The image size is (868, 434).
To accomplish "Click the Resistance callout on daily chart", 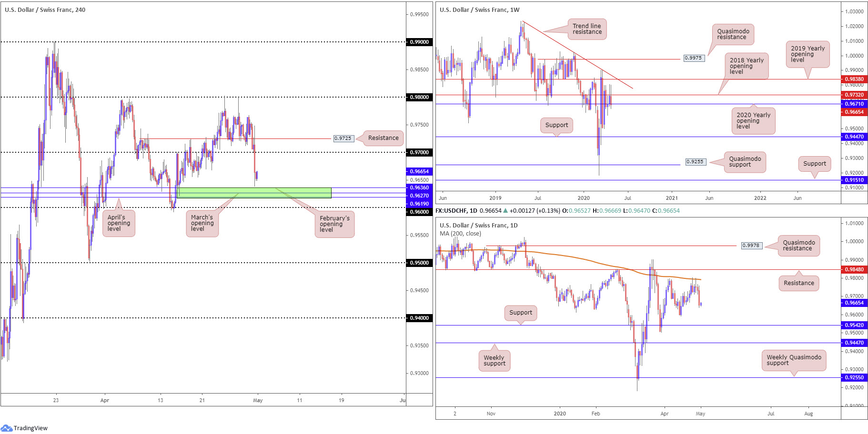I will click(799, 283).
